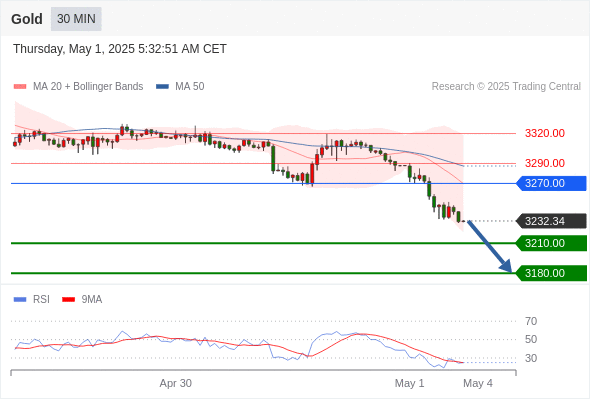The image size is (590, 400).
Task: Toggle the MA 20 + Bollinger Bands legend swatch
Action: [20, 87]
